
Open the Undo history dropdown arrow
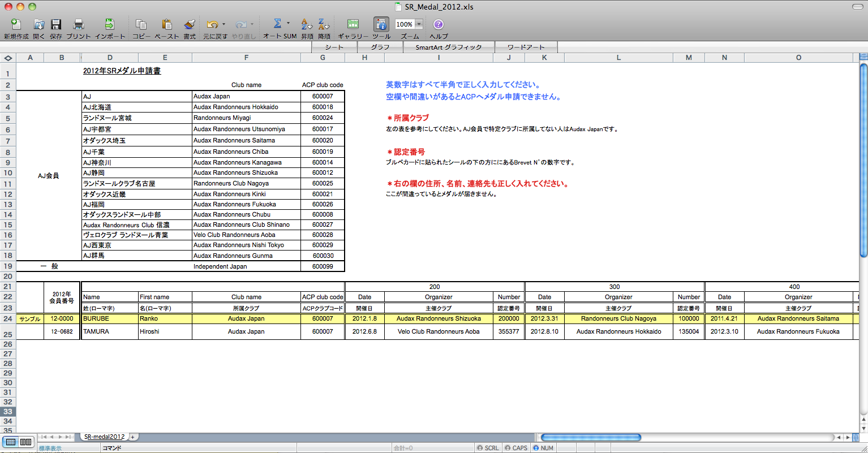click(224, 24)
